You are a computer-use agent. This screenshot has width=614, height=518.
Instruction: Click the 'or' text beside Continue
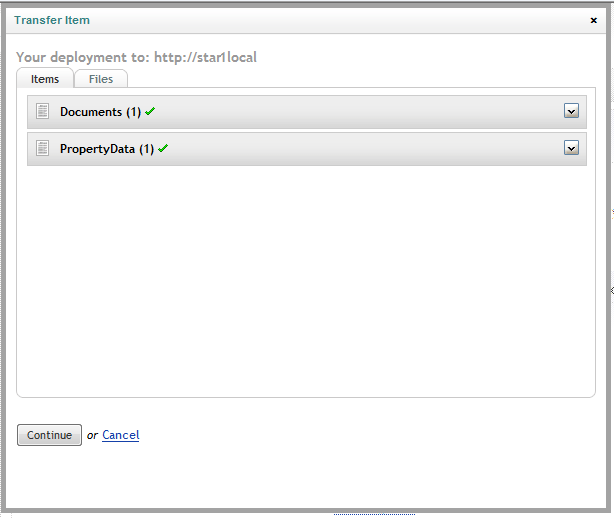(92, 435)
